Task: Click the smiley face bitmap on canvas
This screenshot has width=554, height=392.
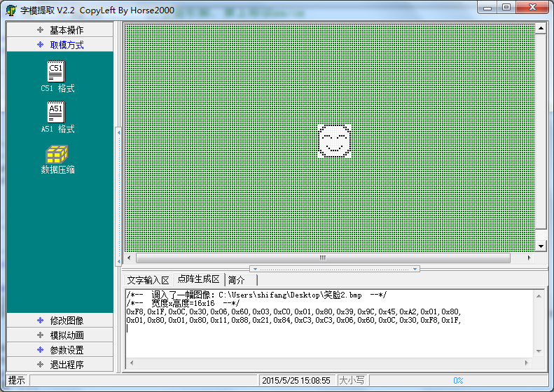Action: [334, 141]
